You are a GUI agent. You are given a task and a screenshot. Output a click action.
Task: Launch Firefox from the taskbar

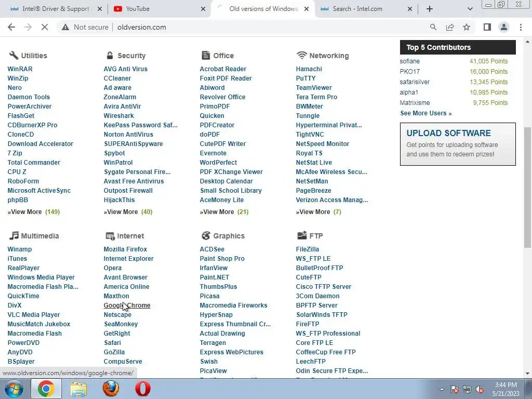pyautogui.click(x=111, y=389)
